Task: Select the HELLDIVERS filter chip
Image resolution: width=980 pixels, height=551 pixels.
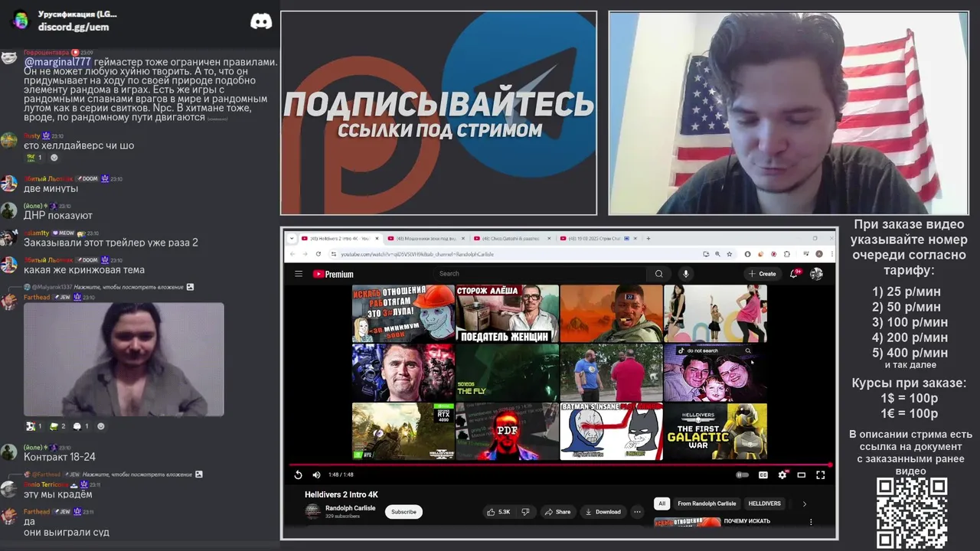Action: coord(764,504)
